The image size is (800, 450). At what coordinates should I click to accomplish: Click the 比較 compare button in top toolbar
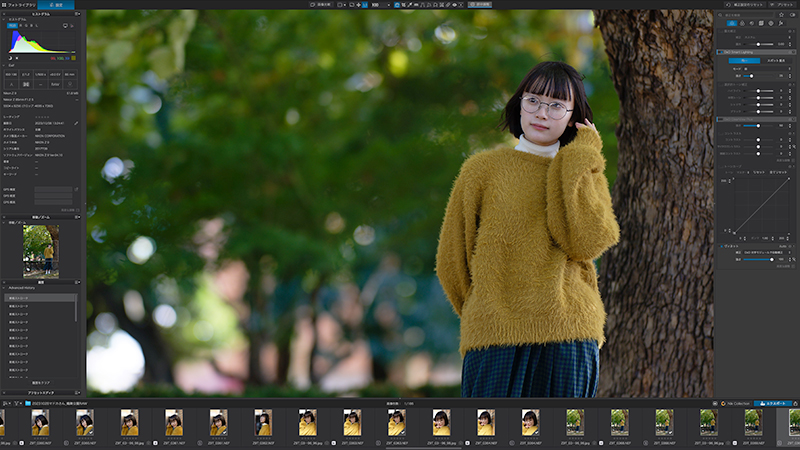click(x=321, y=5)
